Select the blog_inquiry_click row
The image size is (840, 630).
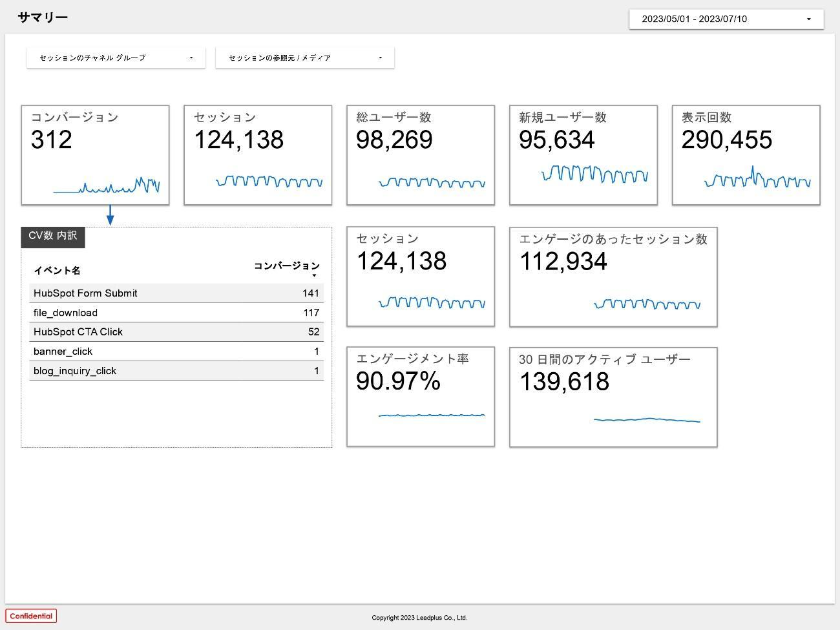176,371
